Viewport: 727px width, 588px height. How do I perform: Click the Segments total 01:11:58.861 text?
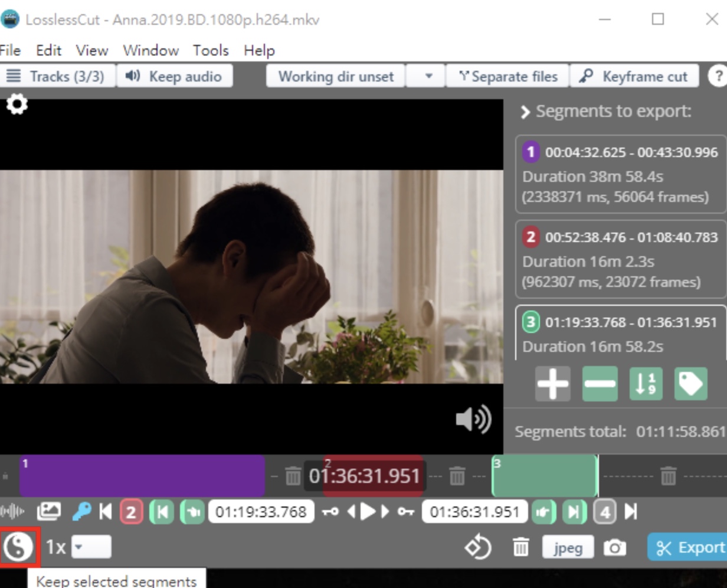click(x=620, y=432)
